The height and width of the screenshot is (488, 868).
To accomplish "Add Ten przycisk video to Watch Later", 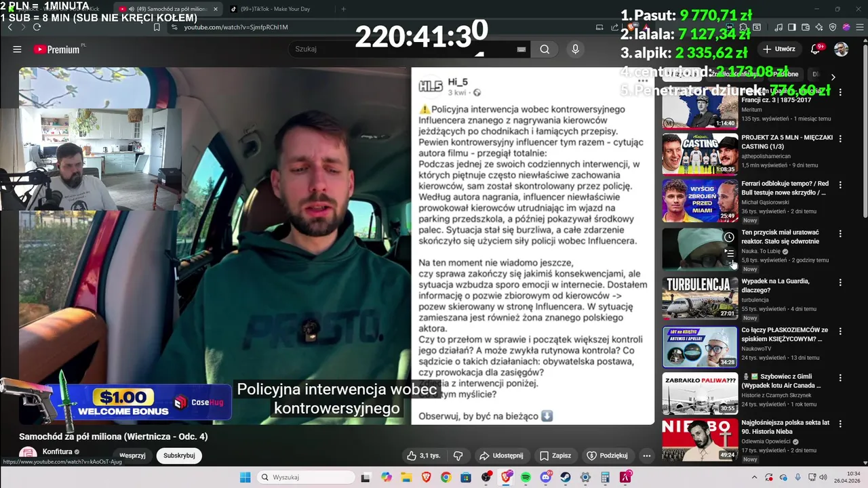I will [729, 237].
